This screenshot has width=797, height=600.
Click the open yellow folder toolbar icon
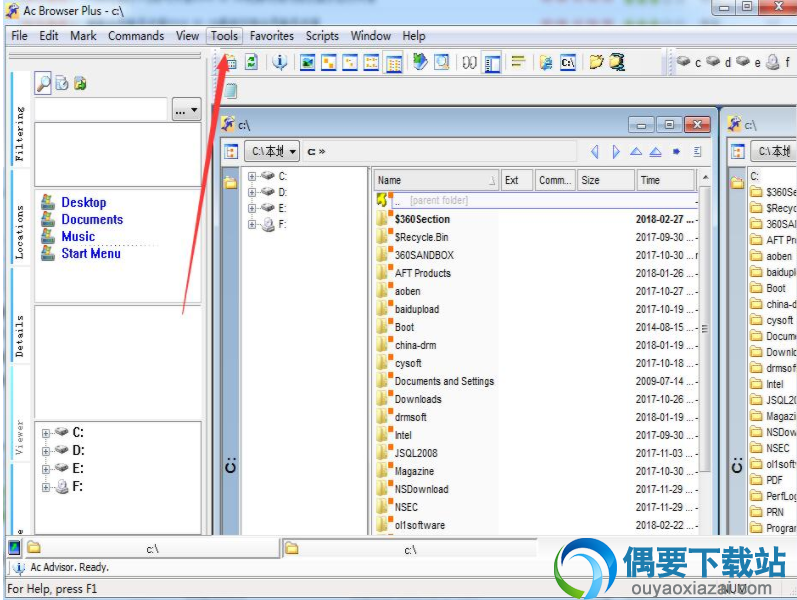pyautogui.click(x=596, y=62)
